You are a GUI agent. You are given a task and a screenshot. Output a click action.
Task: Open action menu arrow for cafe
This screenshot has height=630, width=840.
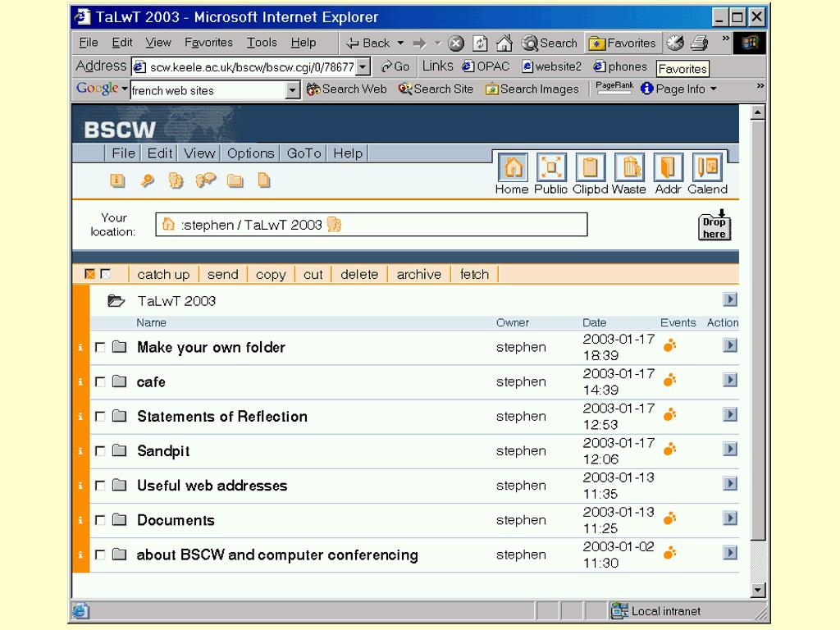pos(729,381)
